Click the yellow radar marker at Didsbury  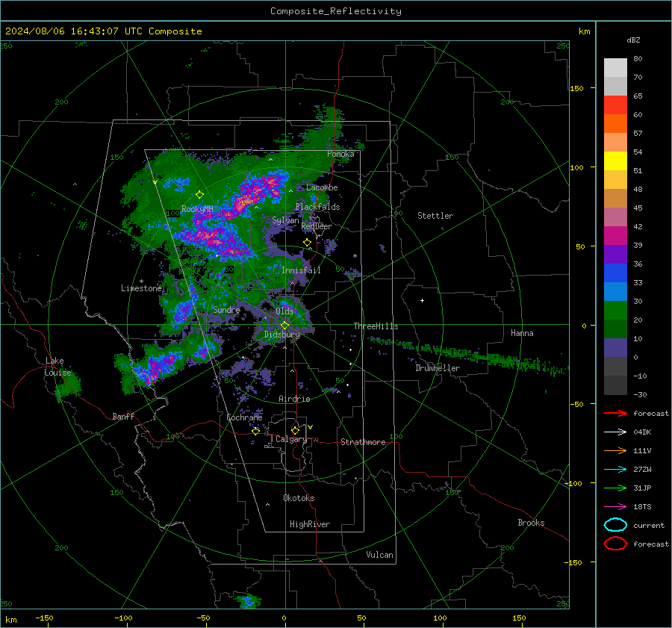tap(284, 326)
